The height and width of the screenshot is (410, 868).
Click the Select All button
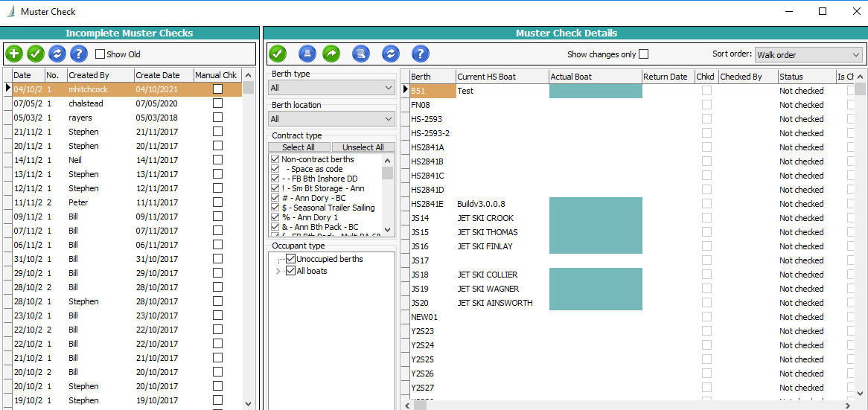(x=299, y=147)
